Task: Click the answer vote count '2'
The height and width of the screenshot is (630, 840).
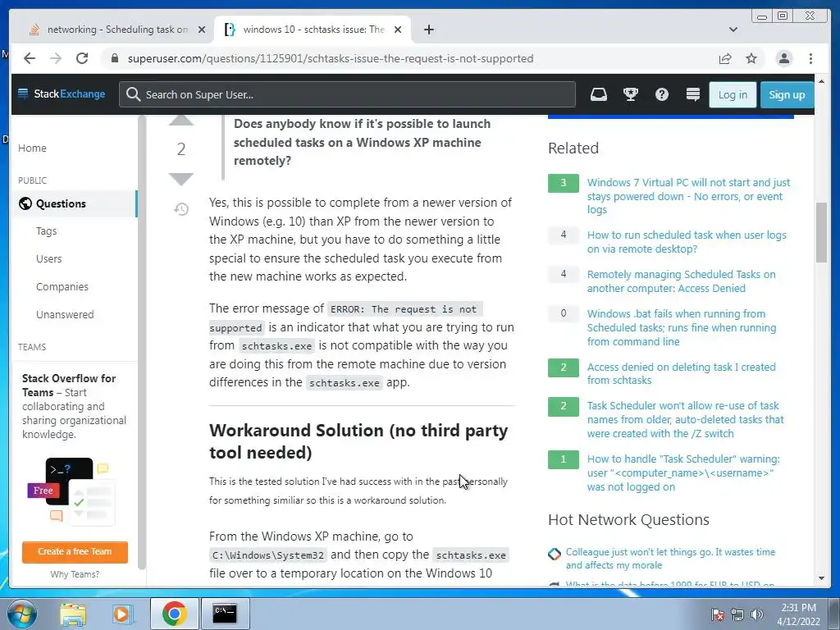Action: pos(181,149)
